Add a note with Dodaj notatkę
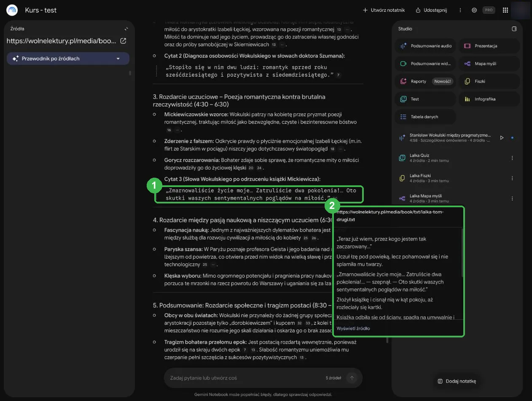532x401 pixels. pos(457,381)
